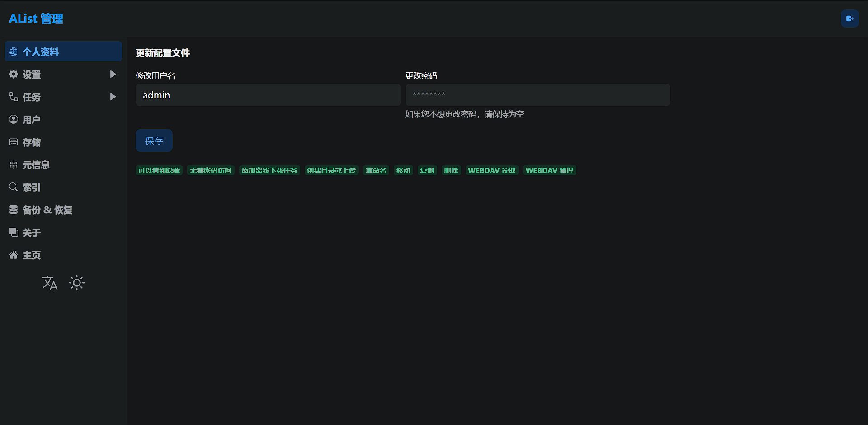Open the 元信息 menu item

click(x=36, y=165)
